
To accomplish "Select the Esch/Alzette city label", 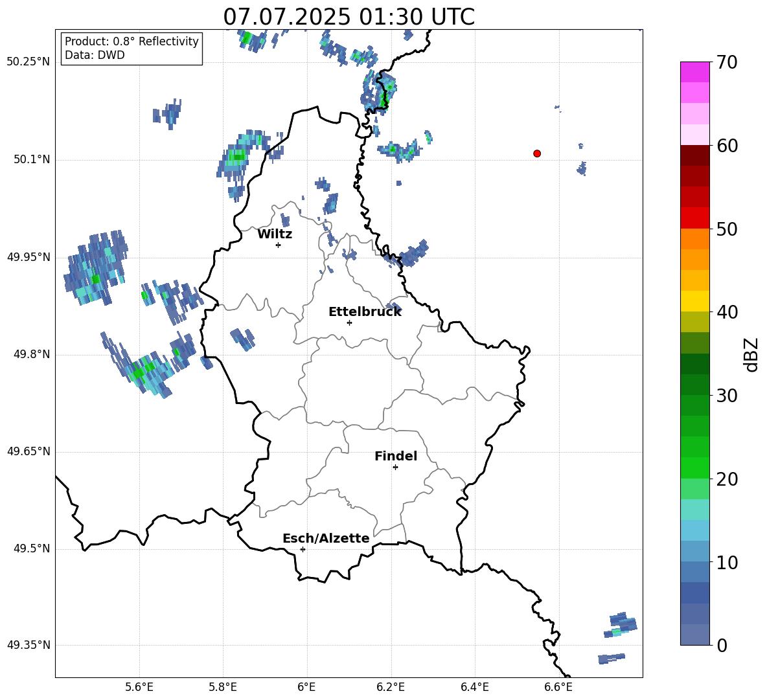I will coord(326,538).
